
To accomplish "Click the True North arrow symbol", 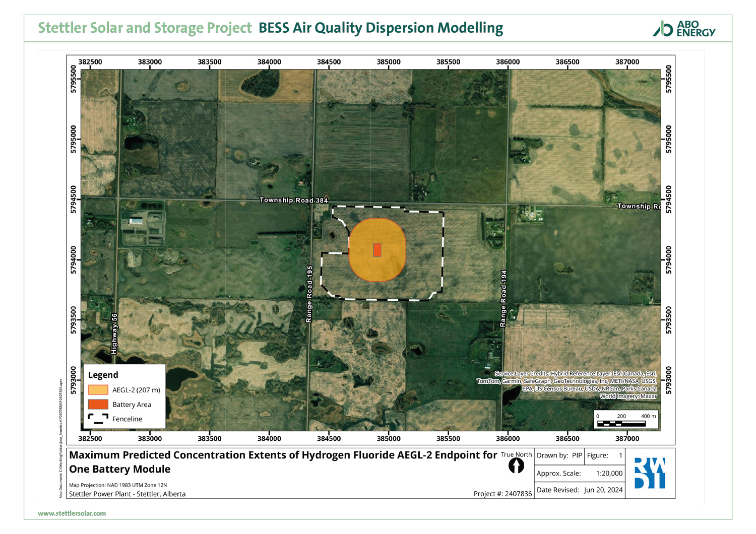I will point(516,466).
